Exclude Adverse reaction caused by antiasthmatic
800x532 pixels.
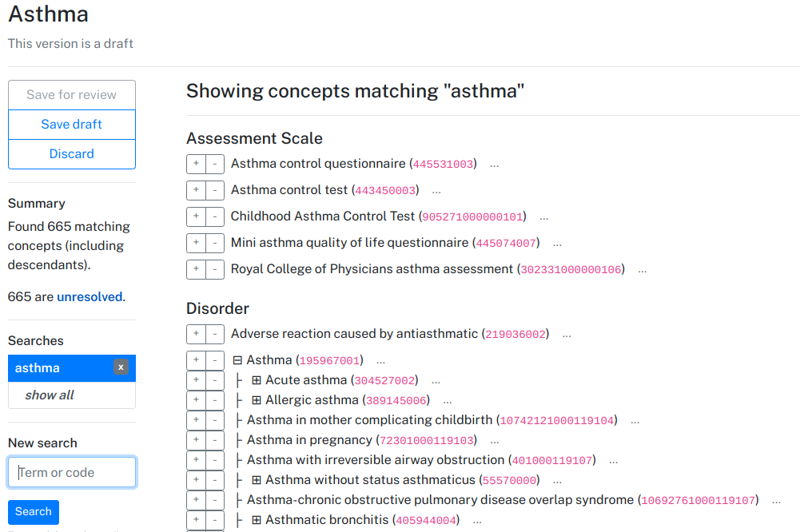coord(215,334)
